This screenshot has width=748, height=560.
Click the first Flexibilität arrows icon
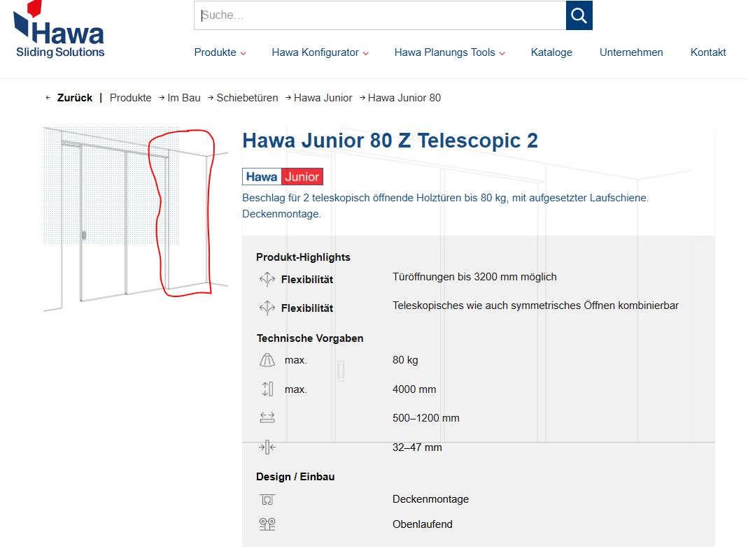pyautogui.click(x=267, y=279)
